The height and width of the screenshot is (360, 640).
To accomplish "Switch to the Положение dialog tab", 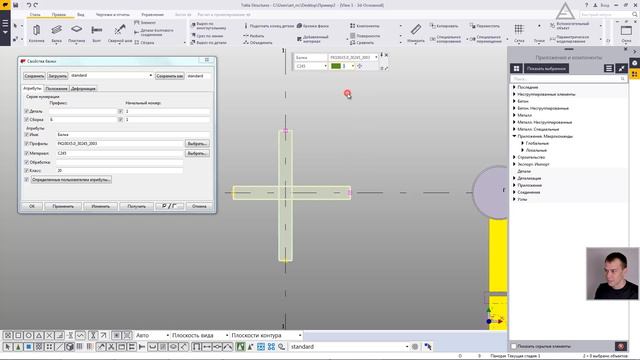I will pyautogui.click(x=56, y=89).
